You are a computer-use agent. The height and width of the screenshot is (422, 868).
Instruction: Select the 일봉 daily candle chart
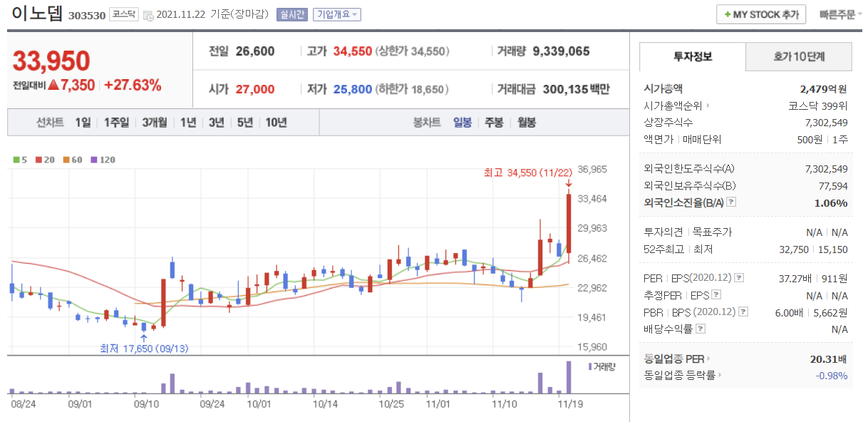[463, 122]
